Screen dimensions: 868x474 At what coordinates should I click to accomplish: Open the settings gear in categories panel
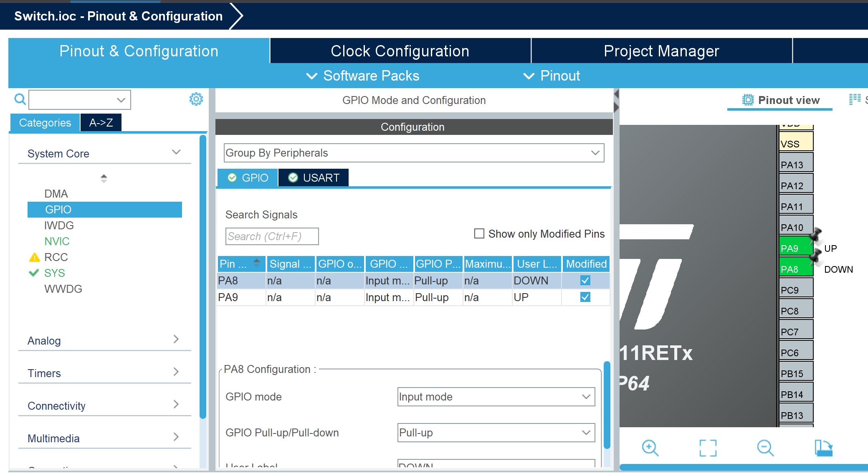coord(196,99)
